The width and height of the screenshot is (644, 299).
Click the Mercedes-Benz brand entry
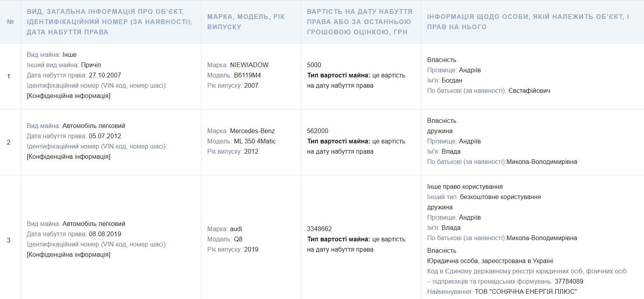(252, 131)
